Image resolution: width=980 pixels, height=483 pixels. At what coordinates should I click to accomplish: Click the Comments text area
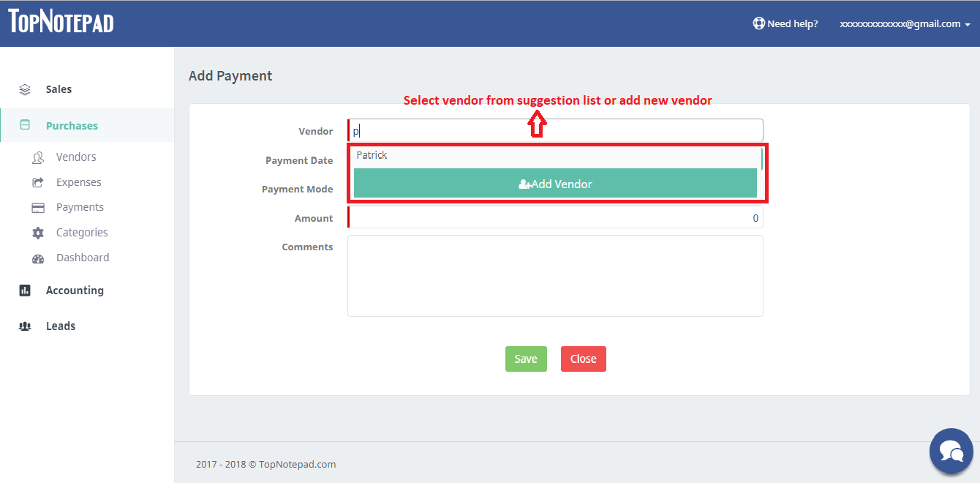555,276
